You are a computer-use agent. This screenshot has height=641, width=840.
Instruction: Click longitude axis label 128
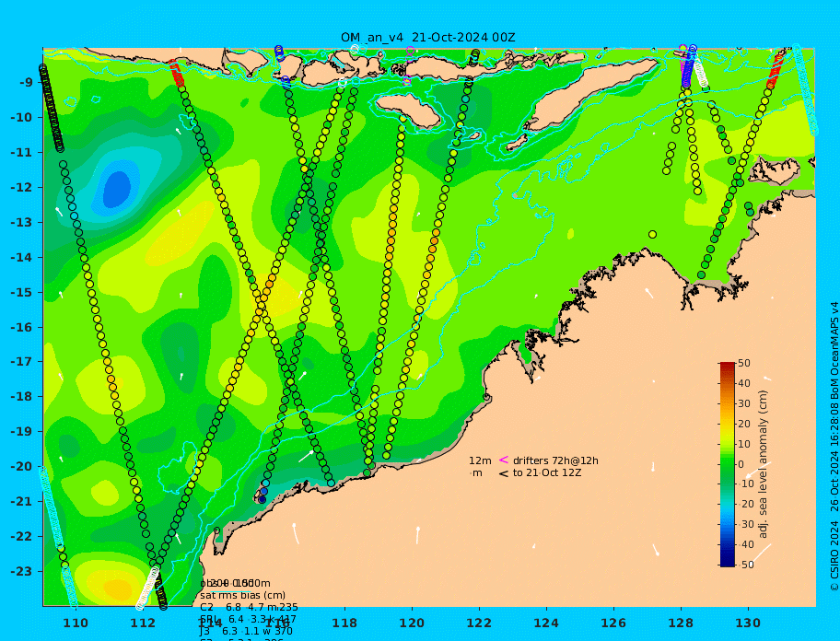[x=681, y=623]
